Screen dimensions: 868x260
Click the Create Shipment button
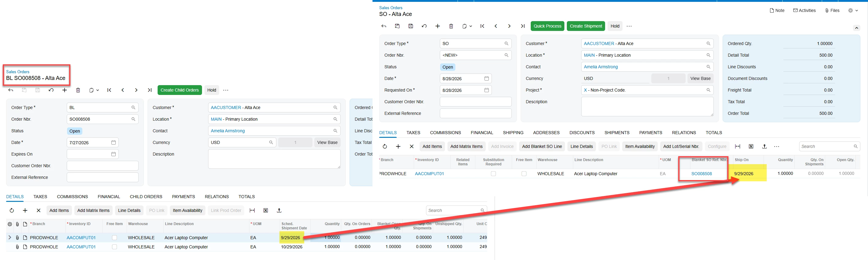point(586,26)
